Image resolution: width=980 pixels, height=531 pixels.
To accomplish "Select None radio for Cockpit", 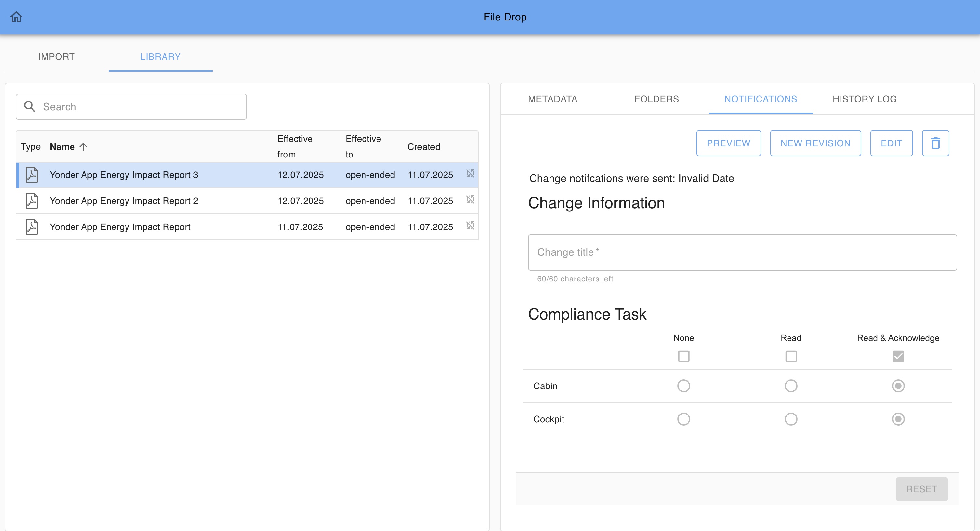I will [x=683, y=419].
